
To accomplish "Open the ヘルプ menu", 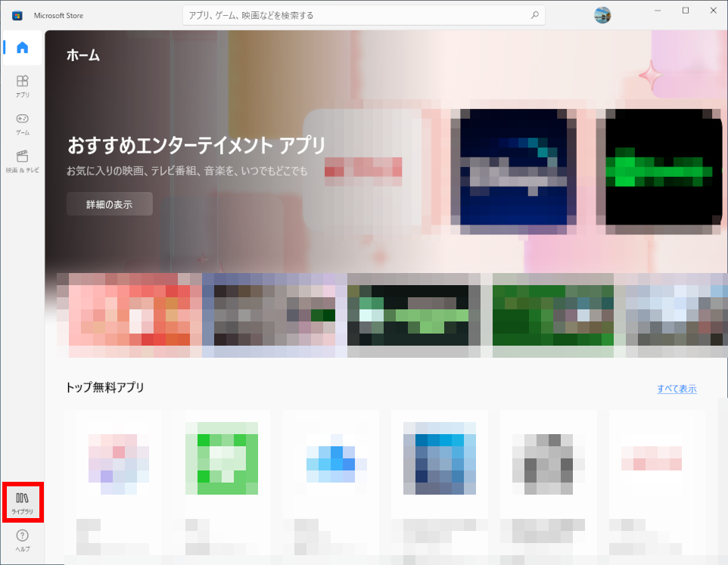I will pyautogui.click(x=22, y=541).
